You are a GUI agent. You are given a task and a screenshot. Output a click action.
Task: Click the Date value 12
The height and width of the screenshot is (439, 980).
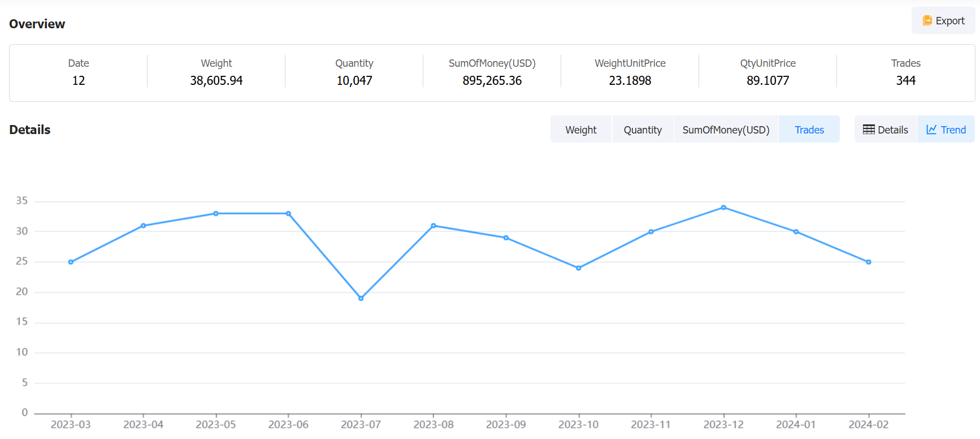pos(79,80)
